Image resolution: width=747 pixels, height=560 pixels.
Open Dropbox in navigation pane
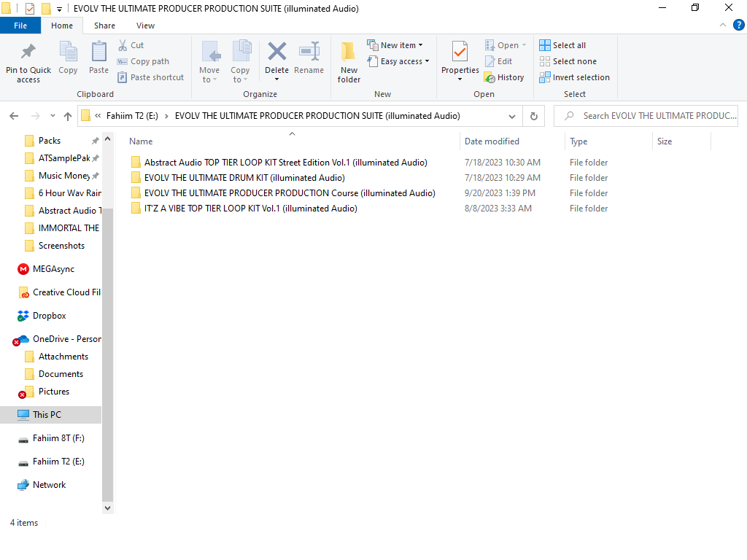point(49,316)
